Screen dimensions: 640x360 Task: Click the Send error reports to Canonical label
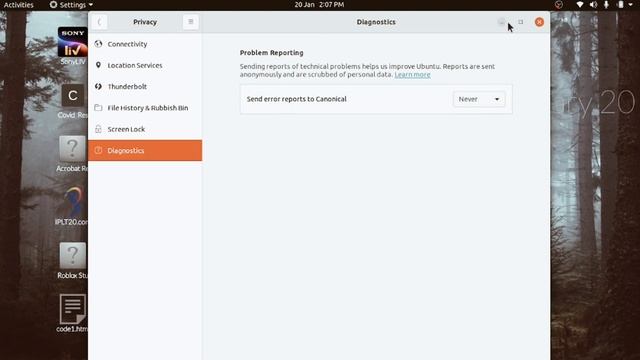(296, 99)
